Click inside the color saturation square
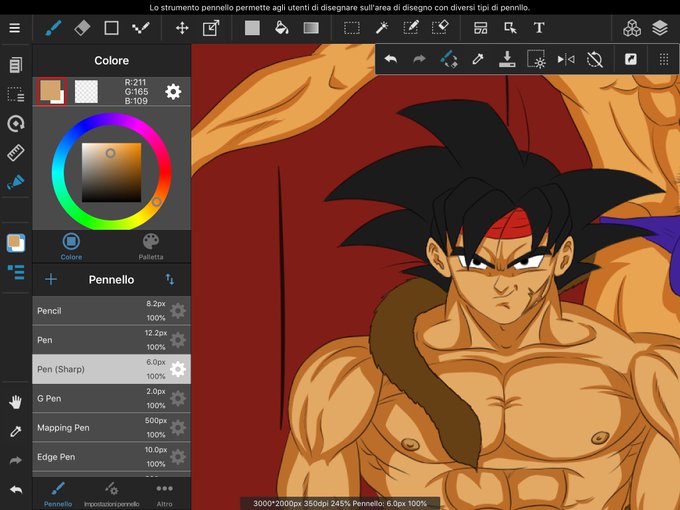Viewport: 680px width, 510px height. (x=111, y=173)
